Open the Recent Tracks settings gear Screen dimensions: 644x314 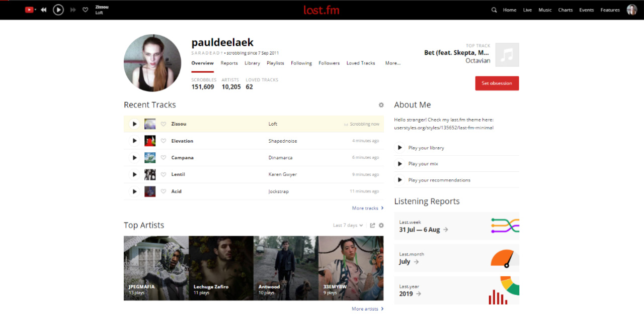click(381, 105)
